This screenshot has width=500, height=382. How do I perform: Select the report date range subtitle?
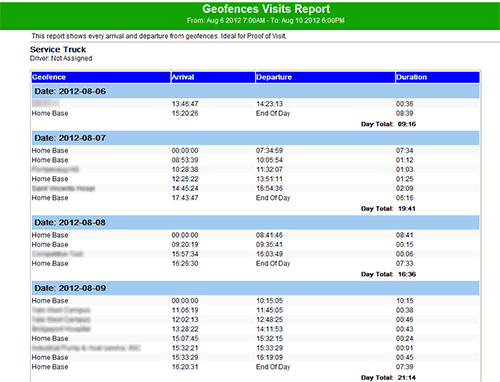click(266, 20)
